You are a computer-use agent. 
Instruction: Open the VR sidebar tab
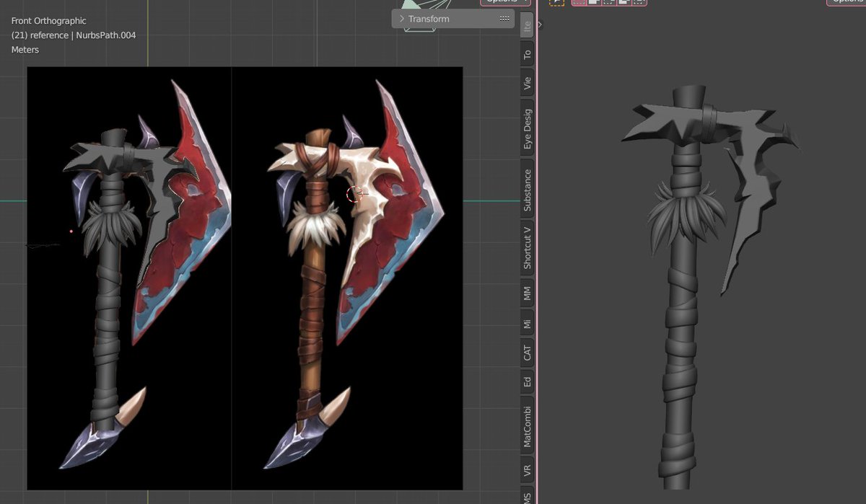click(527, 469)
